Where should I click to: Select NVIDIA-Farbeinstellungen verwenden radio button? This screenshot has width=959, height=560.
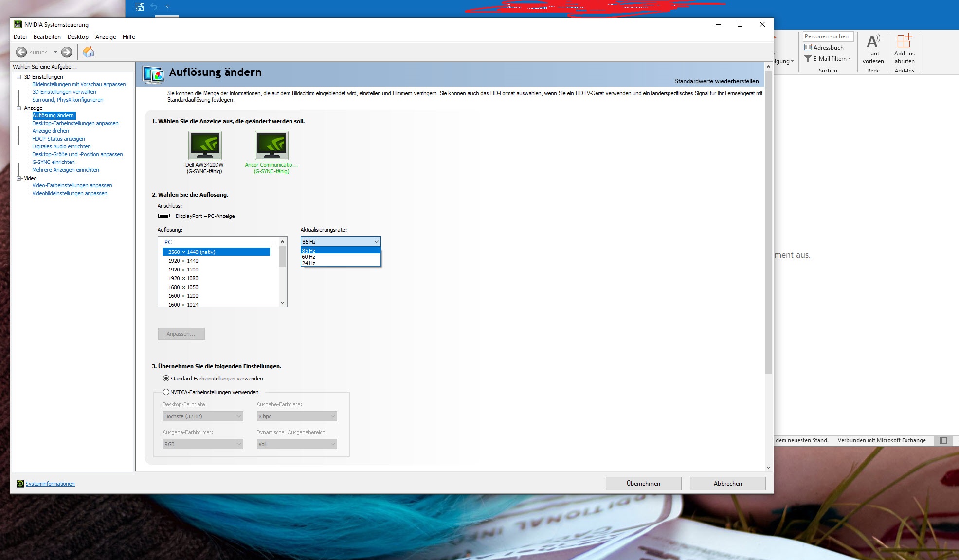tap(166, 392)
